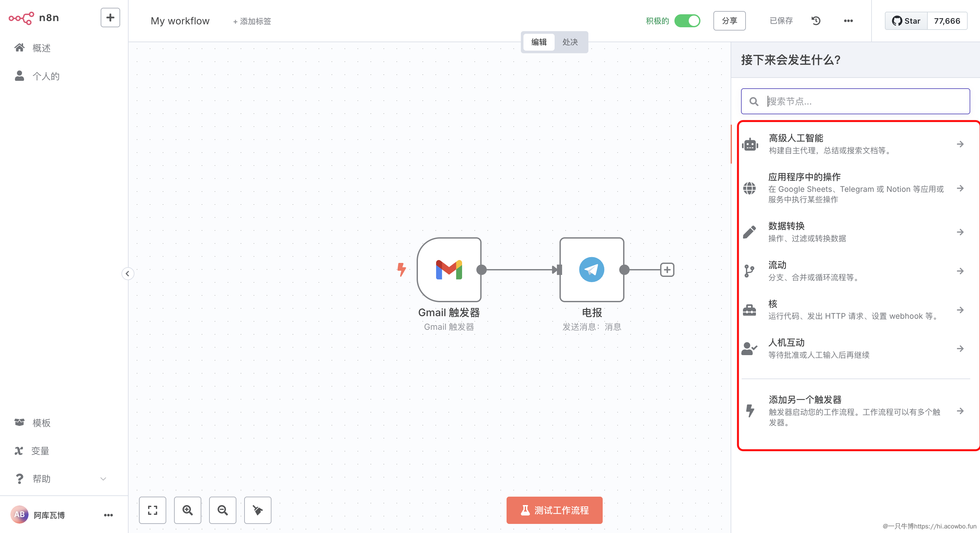Click the Gmail trigger node icon
The image size is (980, 533).
(449, 269)
